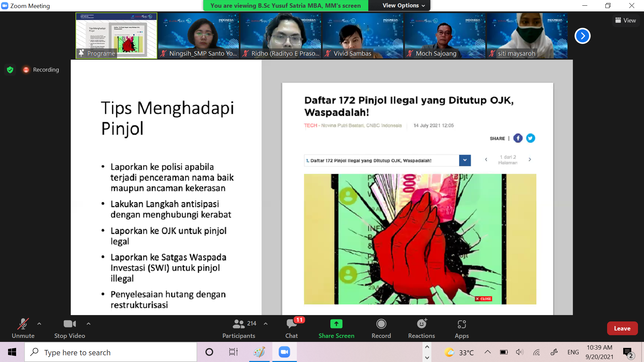The width and height of the screenshot is (644, 362).
Task: Open the Reactions menu
Action: click(x=422, y=328)
